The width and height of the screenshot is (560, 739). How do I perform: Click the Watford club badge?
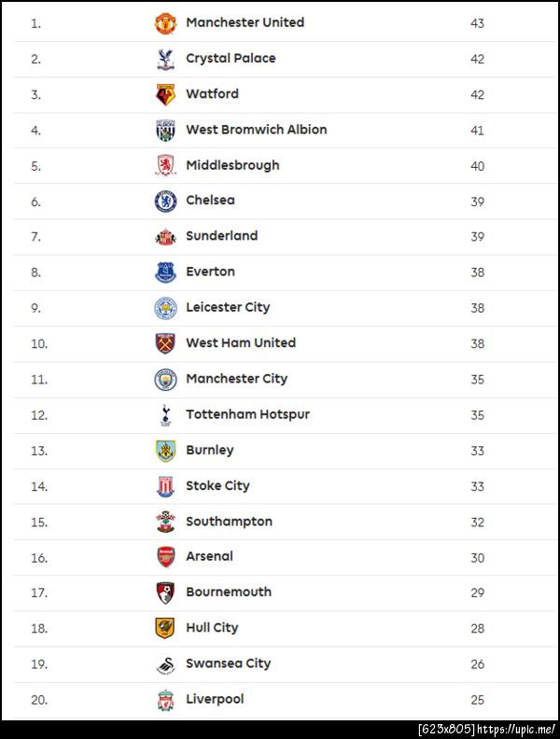(165, 94)
